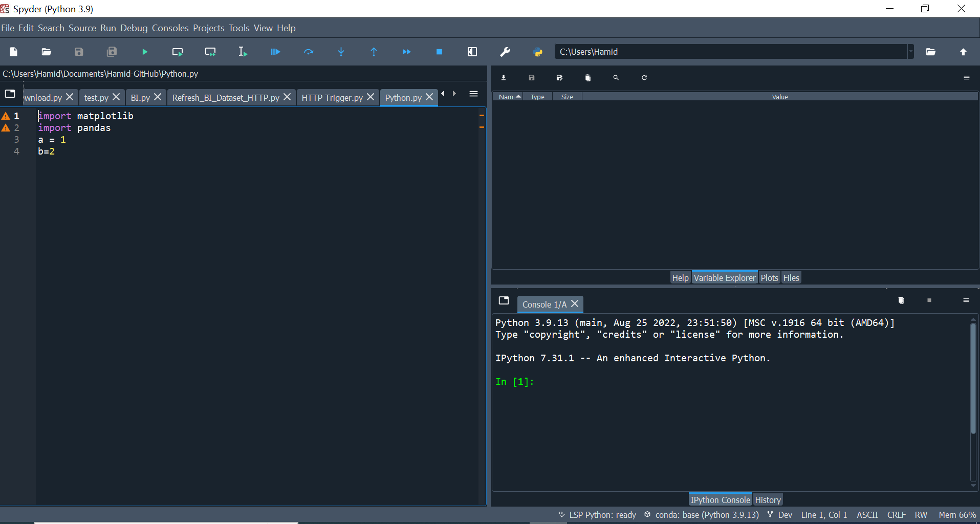Close the Console 1/A tab
The image size is (980, 524).
[x=575, y=304]
